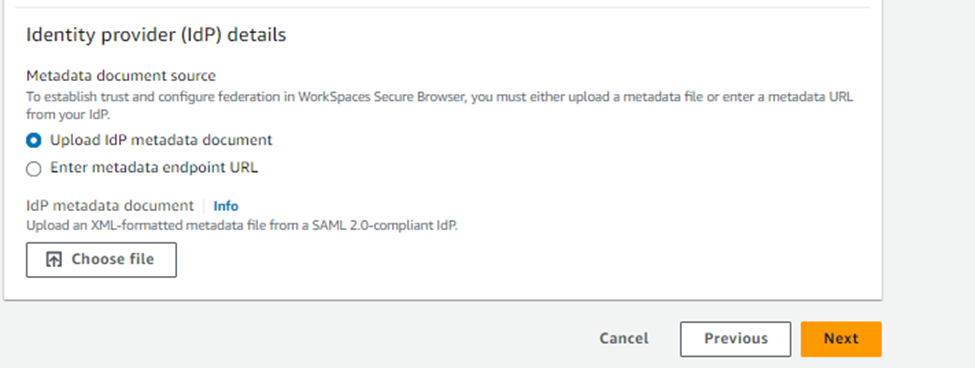
Task: Click the SAML 2.0-compliant IdP helper text
Action: [242, 226]
